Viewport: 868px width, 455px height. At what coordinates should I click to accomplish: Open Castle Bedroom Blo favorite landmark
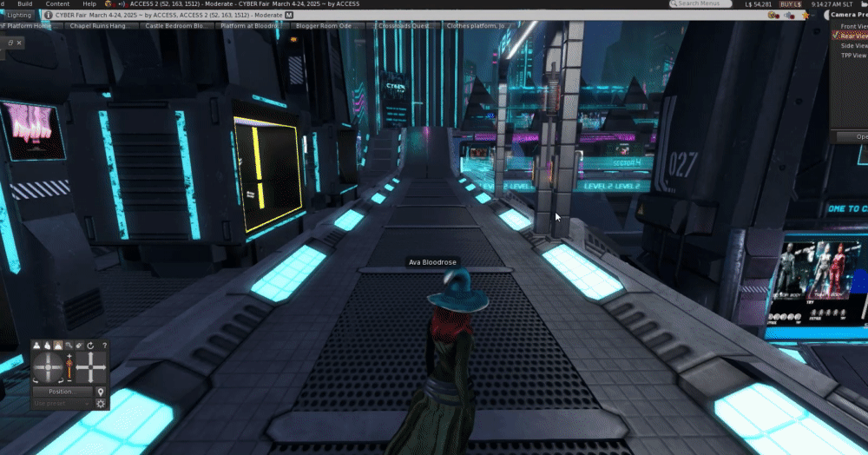click(x=176, y=26)
